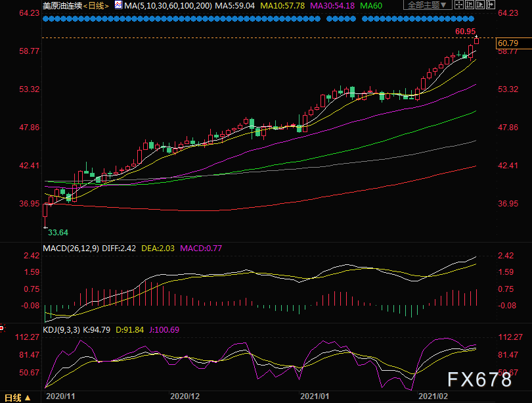The width and height of the screenshot is (532, 403).
Task: Click the latest red candlestick at chart top
Action: [x=476, y=40]
